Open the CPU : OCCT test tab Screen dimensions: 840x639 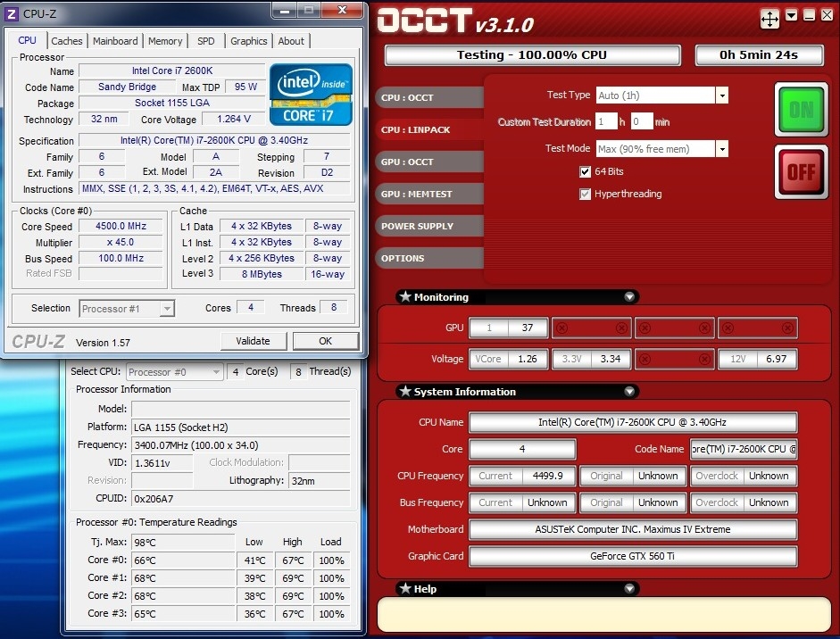429,97
